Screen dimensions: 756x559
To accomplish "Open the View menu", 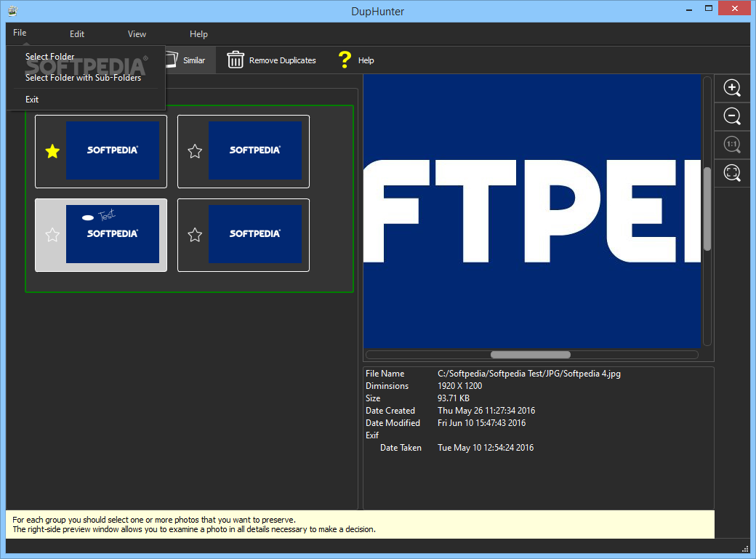I will click(137, 34).
